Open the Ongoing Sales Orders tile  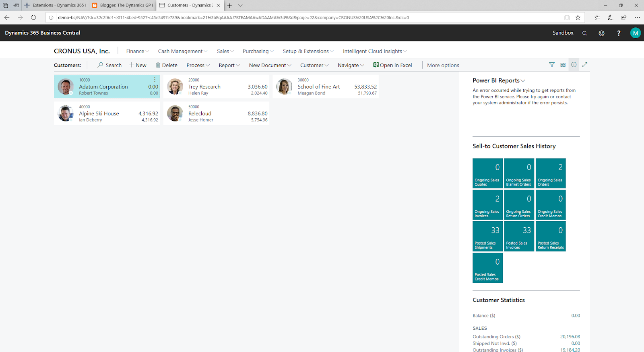click(551, 173)
